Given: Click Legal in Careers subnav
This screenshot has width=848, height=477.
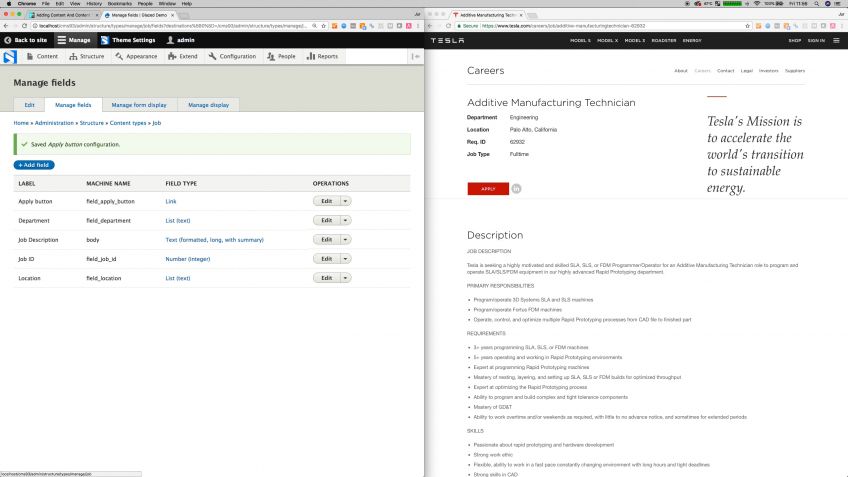Looking at the screenshot, I should click(746, 71).
